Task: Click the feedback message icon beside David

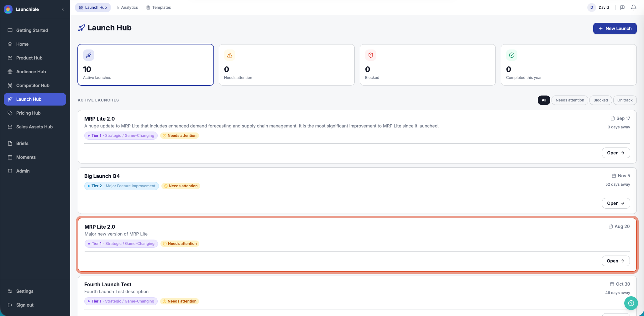Action: point(622,8)
